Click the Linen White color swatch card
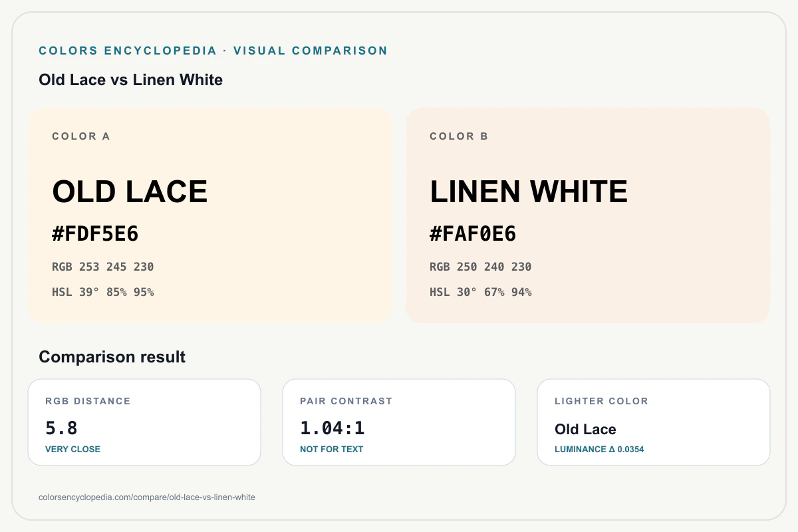This screenshot has height=532, width=798. [588, 215]
